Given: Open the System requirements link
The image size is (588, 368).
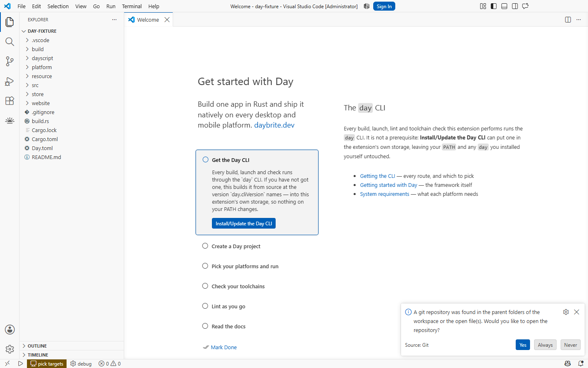Looking at the screenshot, I should pyautogui.click(x=385, y=194).
